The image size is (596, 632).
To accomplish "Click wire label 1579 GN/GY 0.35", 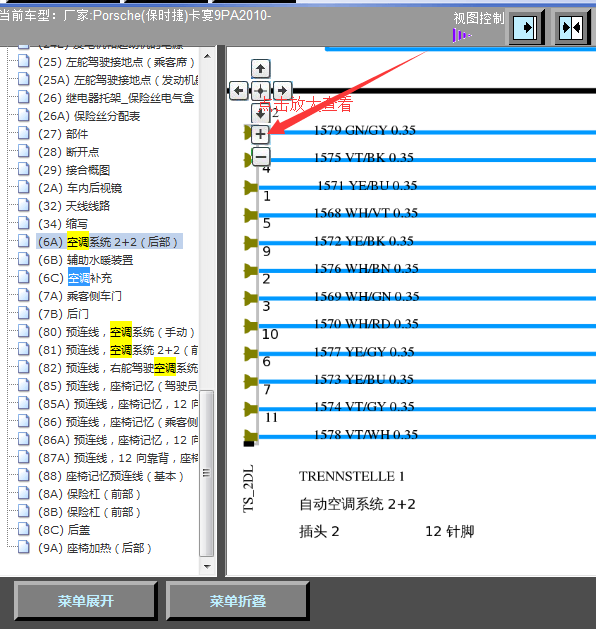I will pos(365,130).
